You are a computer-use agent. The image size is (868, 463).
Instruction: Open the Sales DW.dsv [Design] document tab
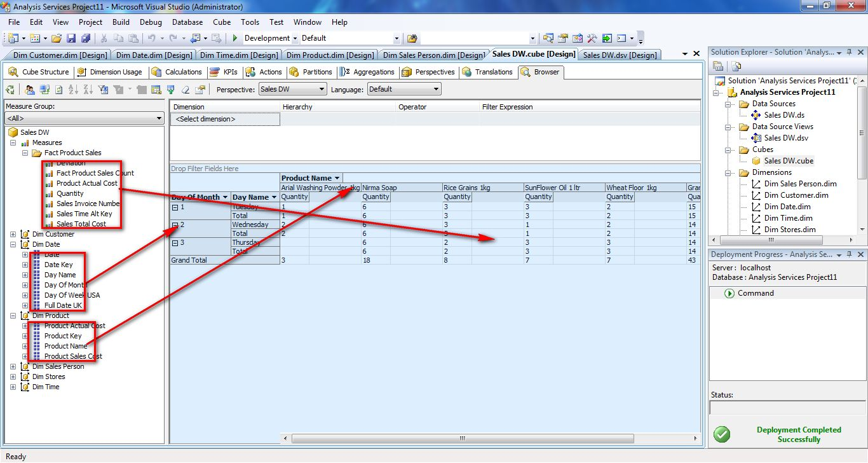(x=620, y=55)
